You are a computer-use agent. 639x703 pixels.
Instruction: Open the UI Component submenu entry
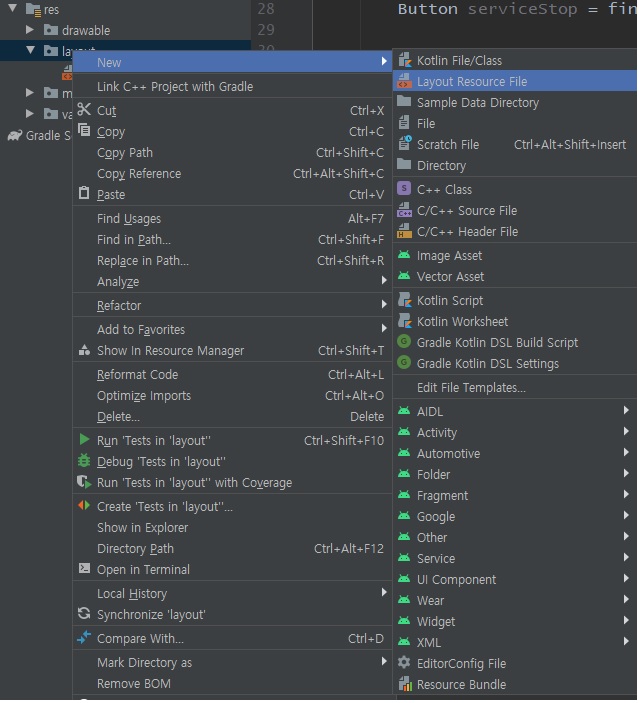point(516,579)
